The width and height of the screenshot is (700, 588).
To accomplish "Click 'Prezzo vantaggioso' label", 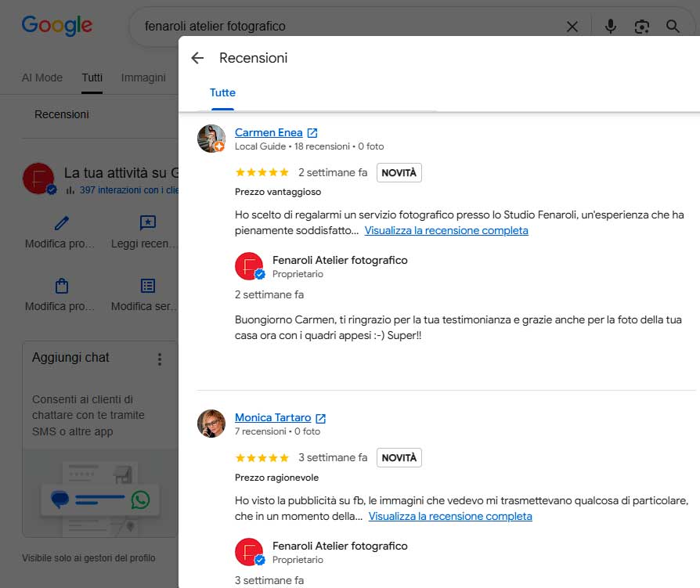I will [278, 192].
